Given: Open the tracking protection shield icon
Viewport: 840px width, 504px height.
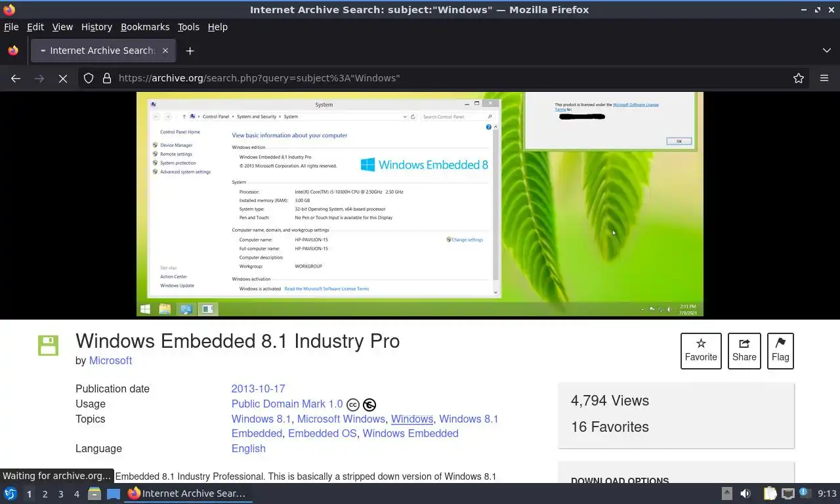Looking at the screenshot, I should (89, 78).
